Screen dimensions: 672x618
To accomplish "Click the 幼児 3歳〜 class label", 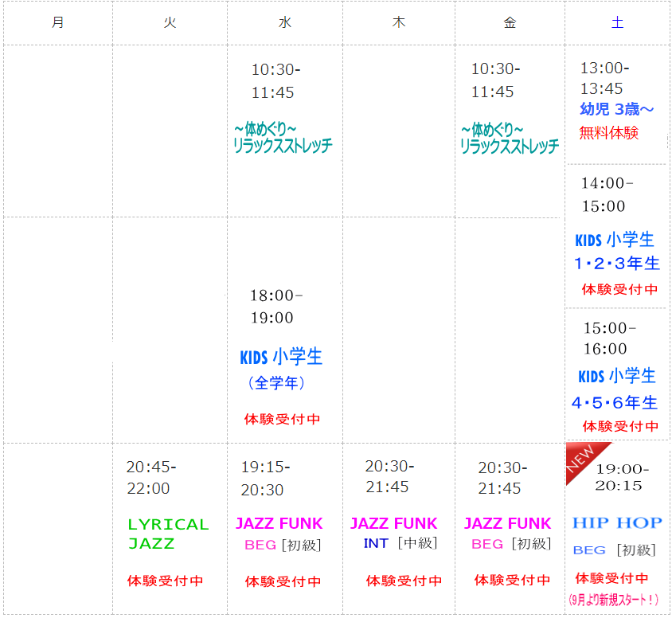I will click(617, 110).
